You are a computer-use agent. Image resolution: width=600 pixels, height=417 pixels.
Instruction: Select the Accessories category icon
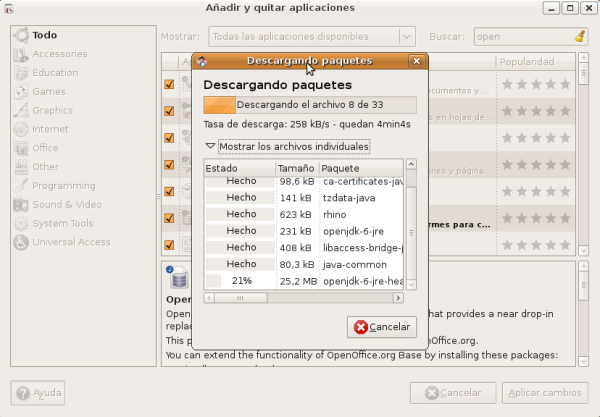point(20,54)
